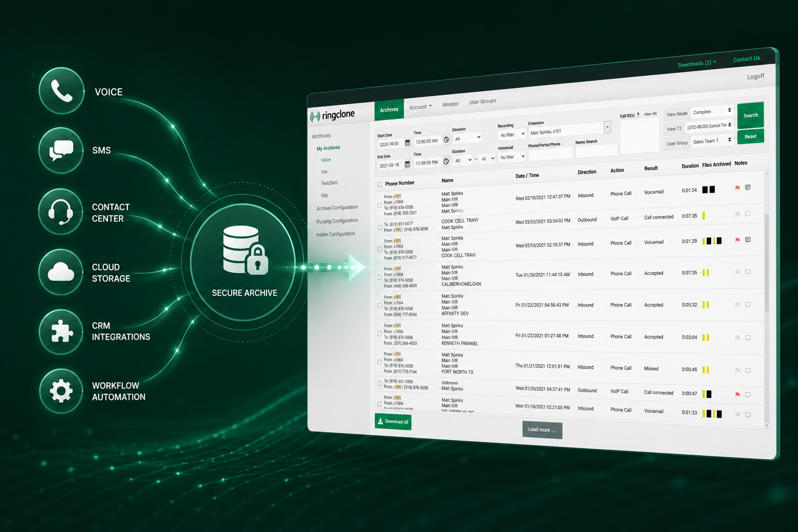
Task: Click the Phone/Partial Phone input field
Action: click(550, 153)
